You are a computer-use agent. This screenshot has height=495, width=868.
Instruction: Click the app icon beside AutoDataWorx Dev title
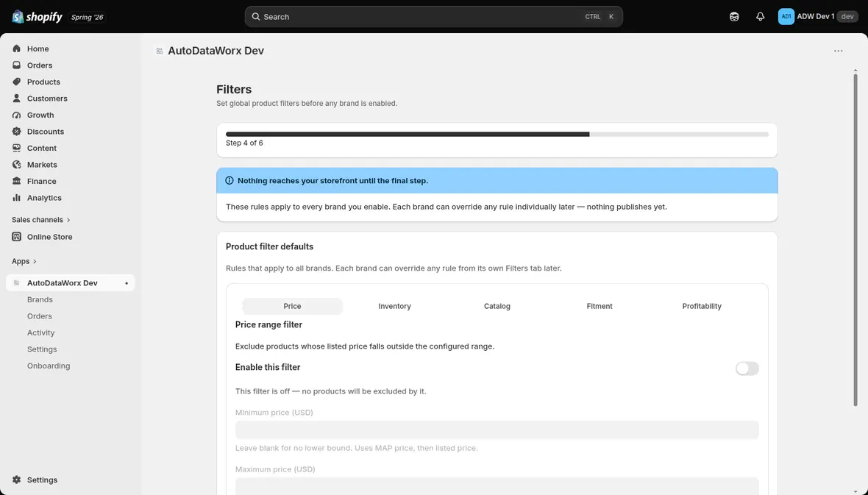(160, 51)
